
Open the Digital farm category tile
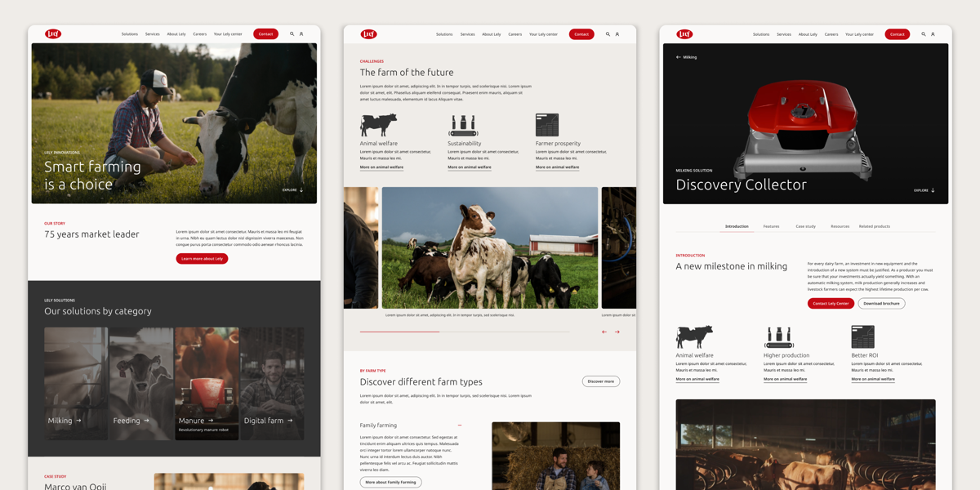272,384
